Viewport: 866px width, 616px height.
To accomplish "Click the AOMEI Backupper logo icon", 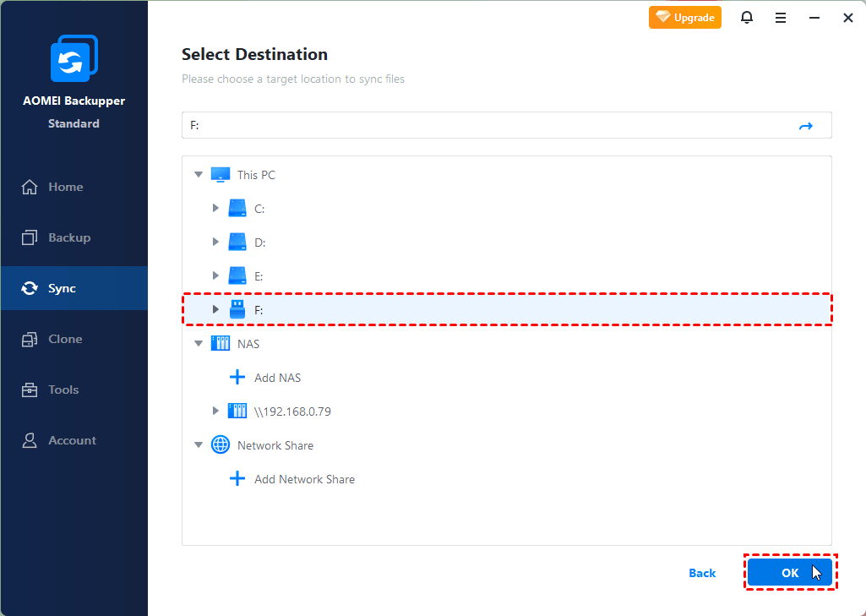I will click(x=74, y=58).
